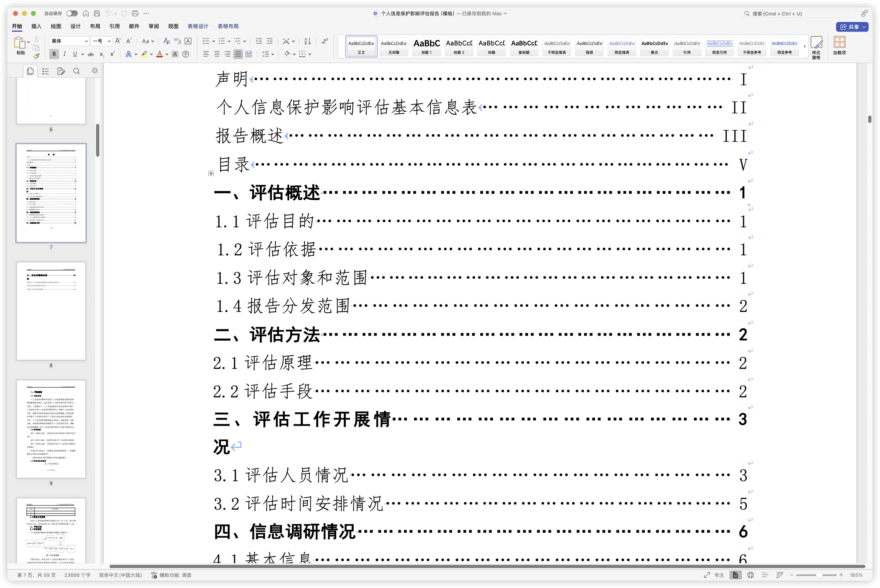Toggle Focus mode (专注) in status bar

(714, 575)
